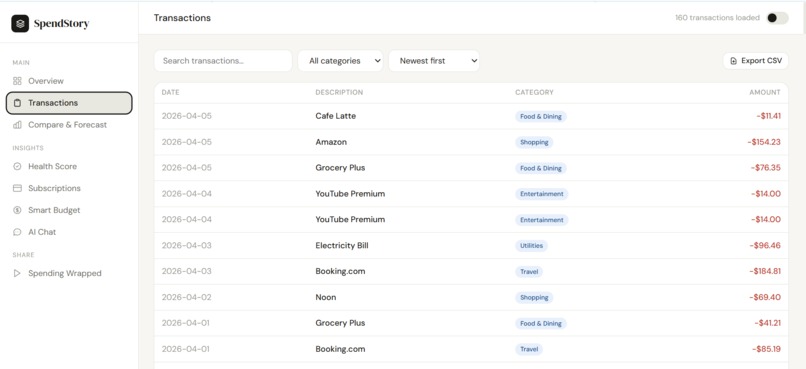Click the Transactions clipboard icon

(x=17, y=103)
